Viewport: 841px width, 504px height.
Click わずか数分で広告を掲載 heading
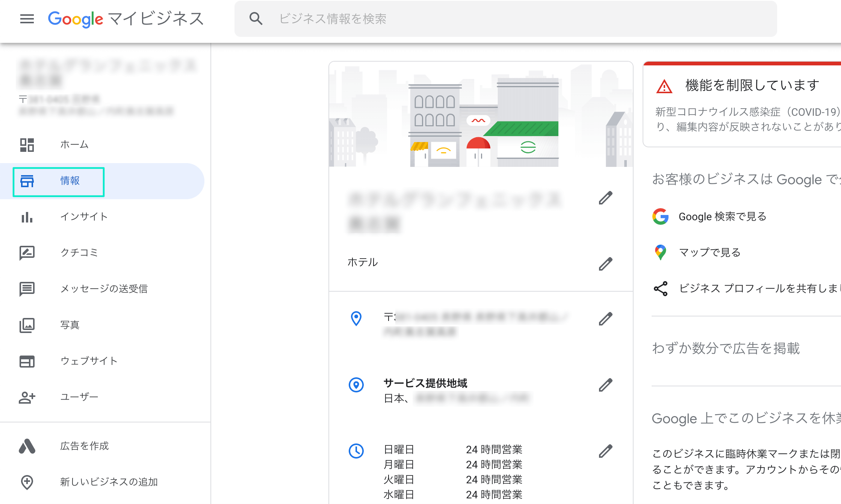coord(726,348)
